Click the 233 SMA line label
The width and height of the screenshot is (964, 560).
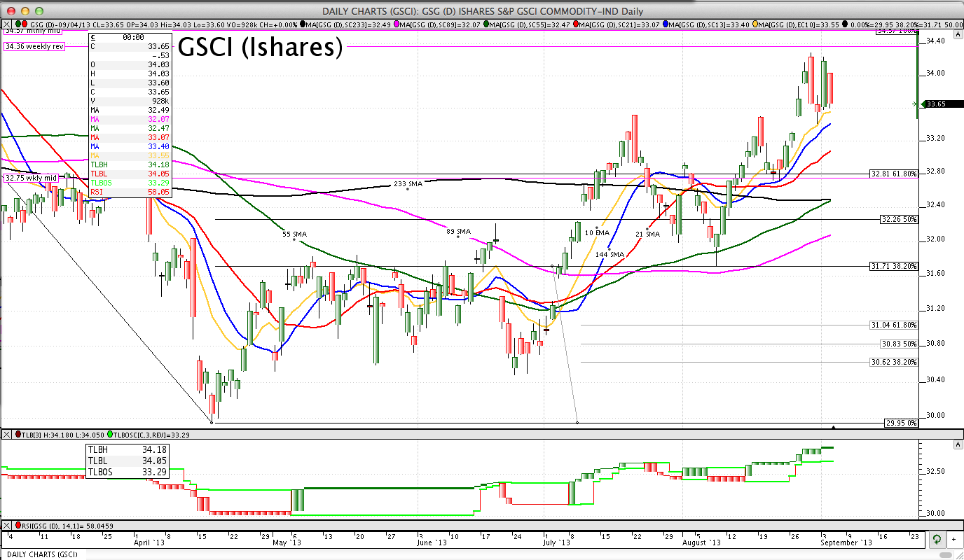pos(408,183)
